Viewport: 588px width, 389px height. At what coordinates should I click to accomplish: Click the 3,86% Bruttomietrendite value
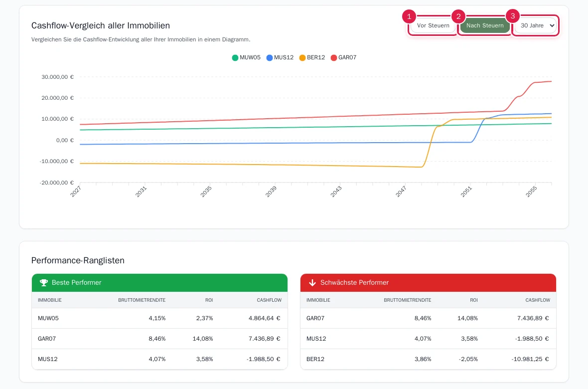point(423,359)
